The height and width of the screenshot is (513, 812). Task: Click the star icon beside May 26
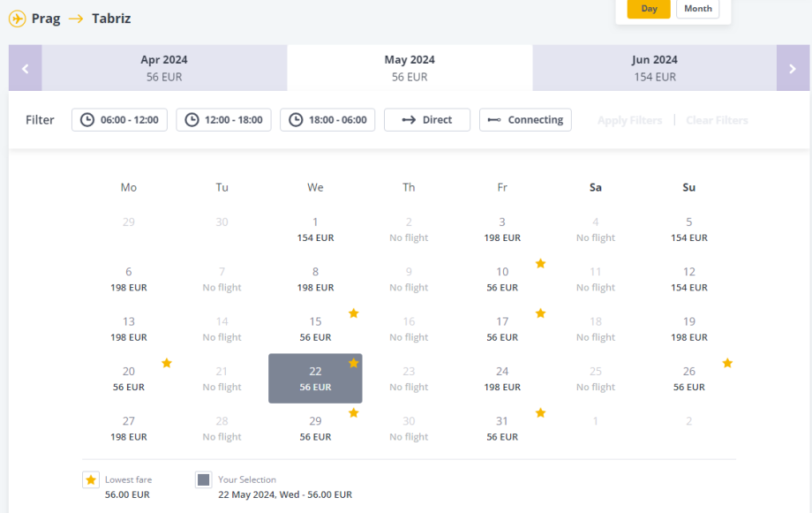(x=727, y=363)
